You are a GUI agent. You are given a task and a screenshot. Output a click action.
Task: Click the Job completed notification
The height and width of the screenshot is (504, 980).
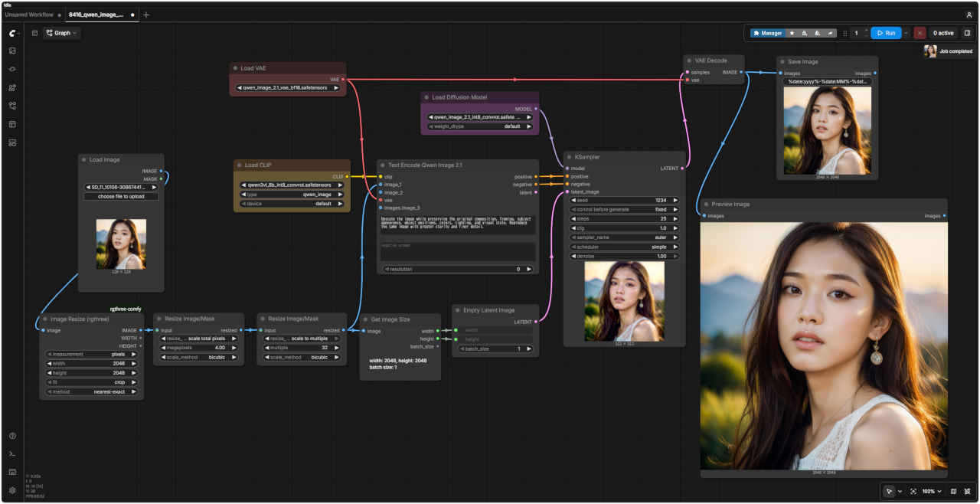(x=949, y=51)
